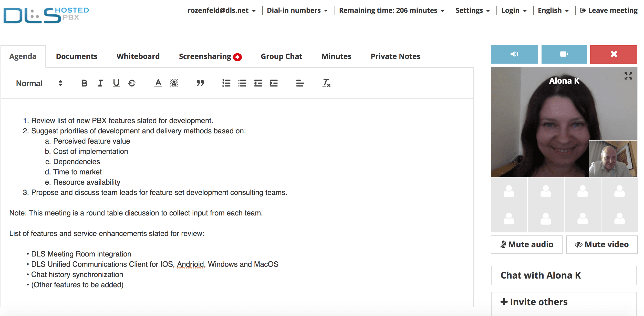Open the Screensharing tab
This screenshot has height=316, width=644.
(205, 56)
